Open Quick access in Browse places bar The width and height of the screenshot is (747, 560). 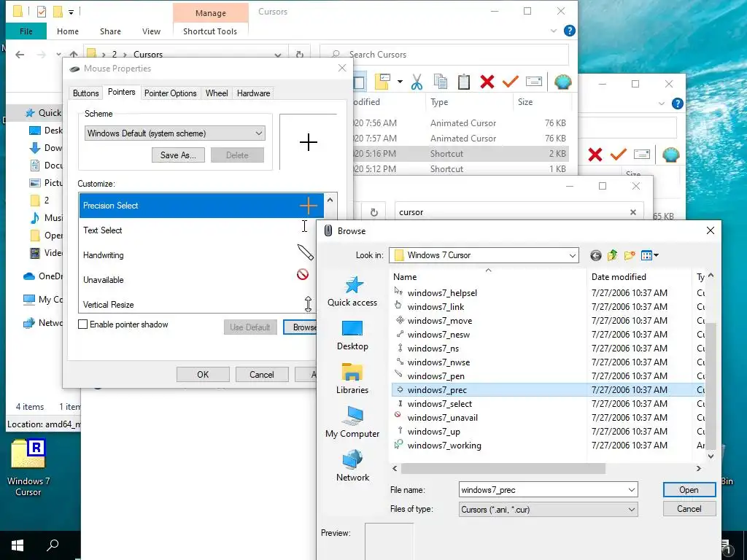tap(352, 292)
